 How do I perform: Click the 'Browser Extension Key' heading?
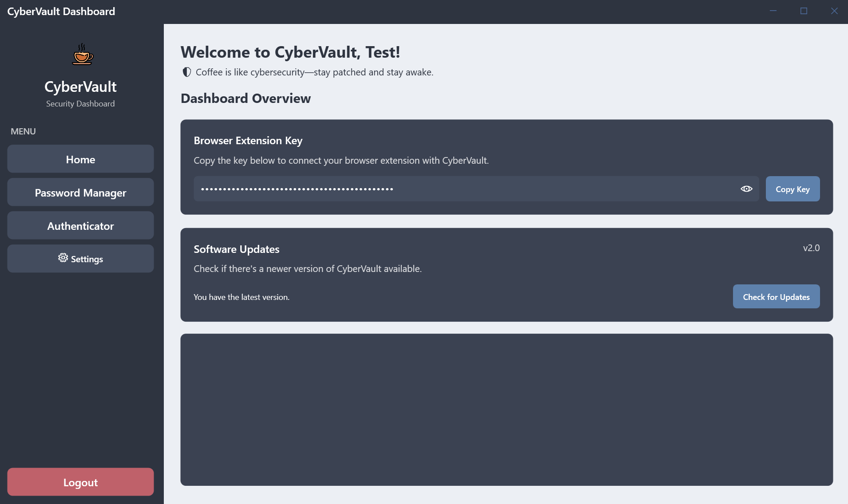click(x=248, y=141)
